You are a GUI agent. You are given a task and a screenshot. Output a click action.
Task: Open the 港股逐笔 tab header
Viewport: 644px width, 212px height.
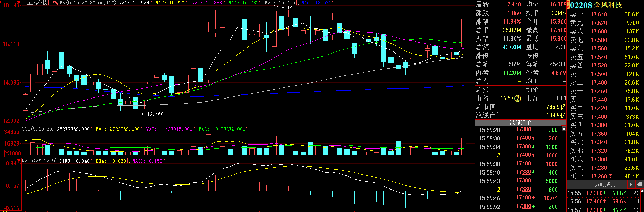click(520, 123)
